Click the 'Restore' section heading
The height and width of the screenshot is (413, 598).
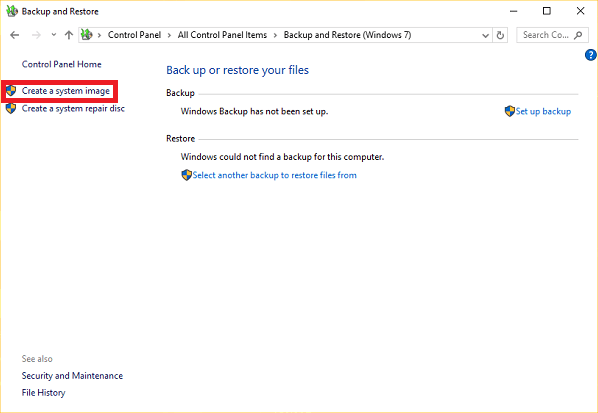click(180, 138)
